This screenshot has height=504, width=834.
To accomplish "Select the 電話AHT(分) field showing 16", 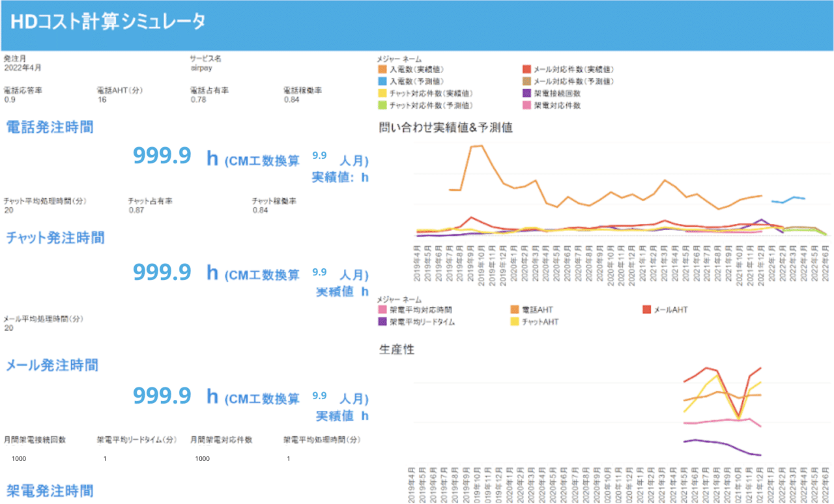I will point(102,100).
